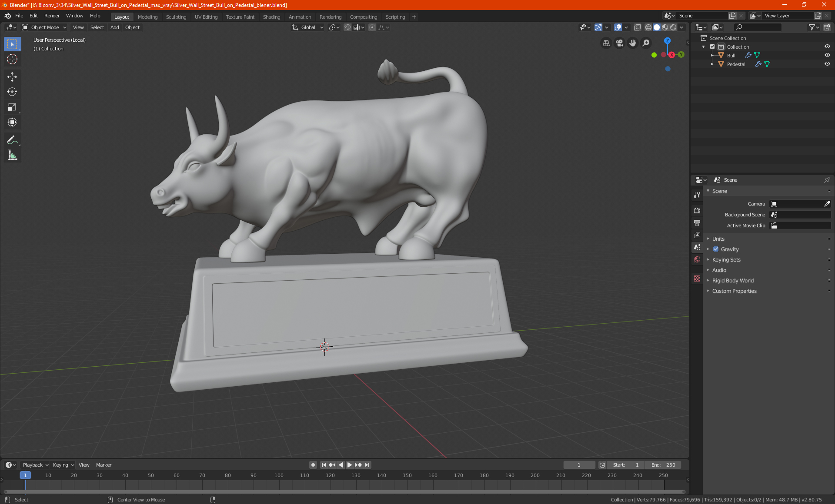Screen dimensions: 835x504
Task: Hide the Bull object in viewport
Action: point(827,55)
